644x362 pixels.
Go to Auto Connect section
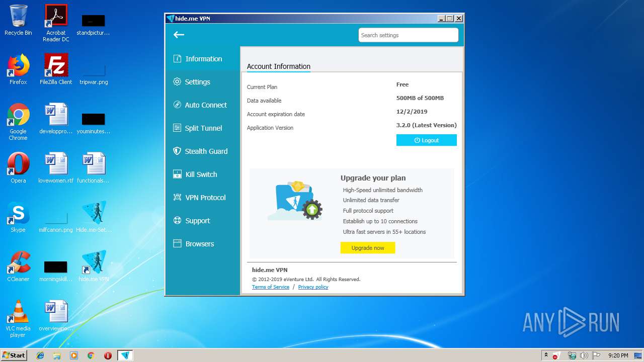[203, 105]
